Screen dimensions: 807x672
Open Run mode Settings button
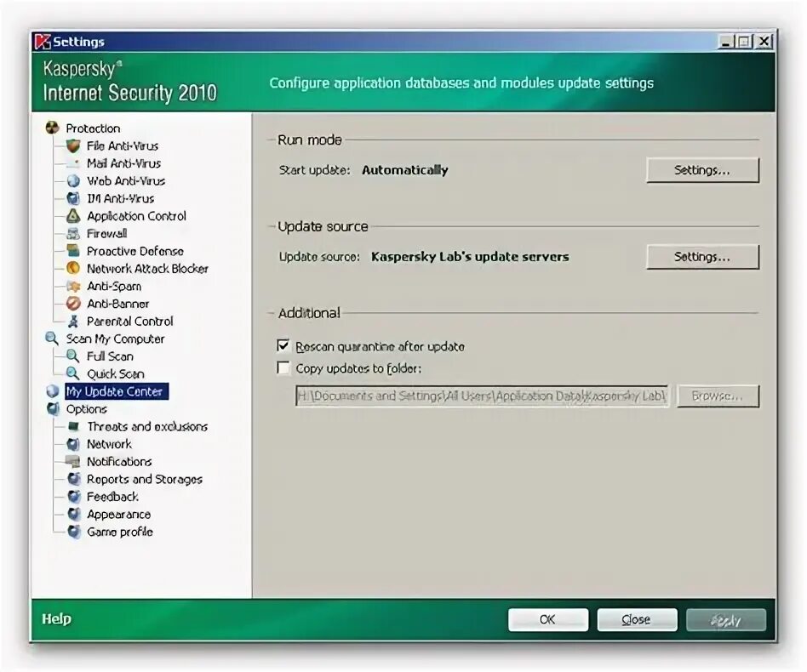click(x=702, y=170)
